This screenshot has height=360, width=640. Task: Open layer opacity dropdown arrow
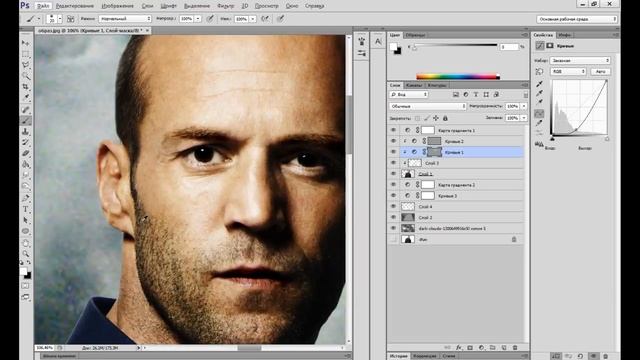(524, 106)
